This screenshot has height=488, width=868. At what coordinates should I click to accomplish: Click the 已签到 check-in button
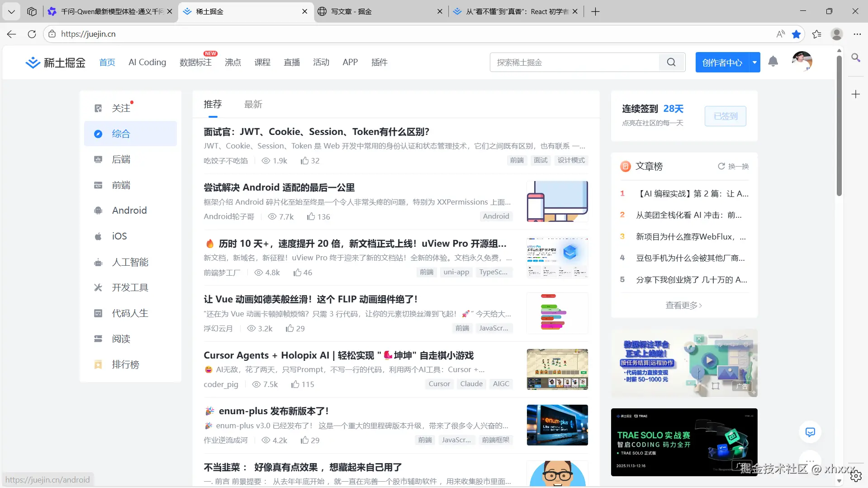(x=726, y=116)
